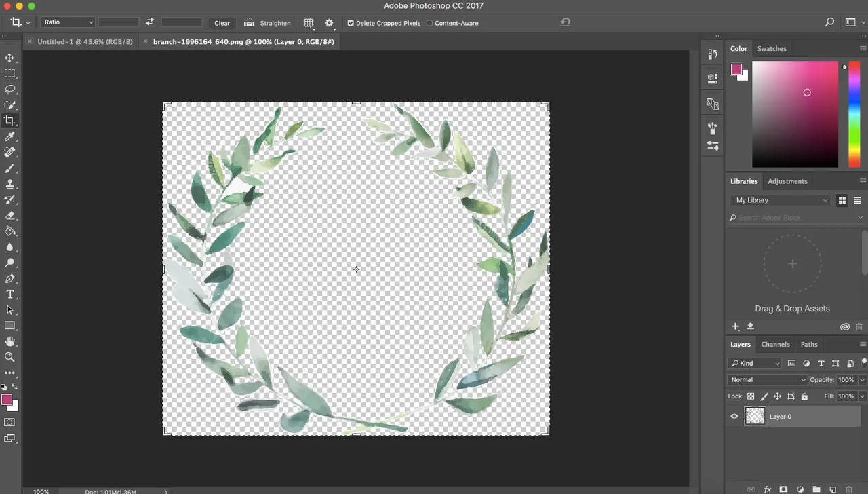Open the Kind layer filter dropdown

pyautogui.click(x=755, y=364)
